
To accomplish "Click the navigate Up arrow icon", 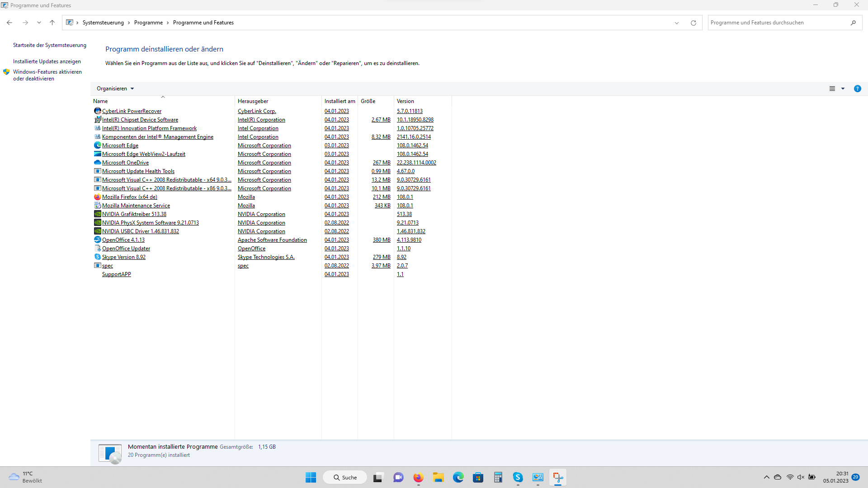I will [x=52, y=23].
